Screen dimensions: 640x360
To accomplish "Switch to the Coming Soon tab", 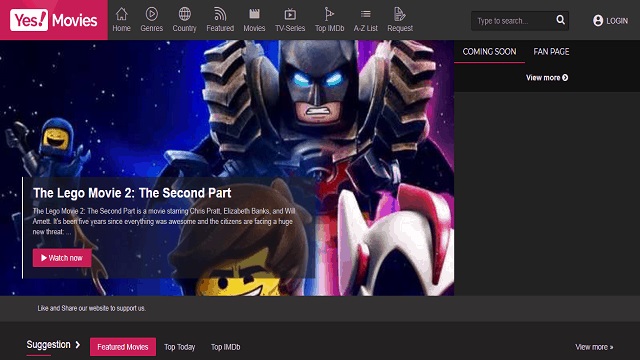I will [489, 52].
